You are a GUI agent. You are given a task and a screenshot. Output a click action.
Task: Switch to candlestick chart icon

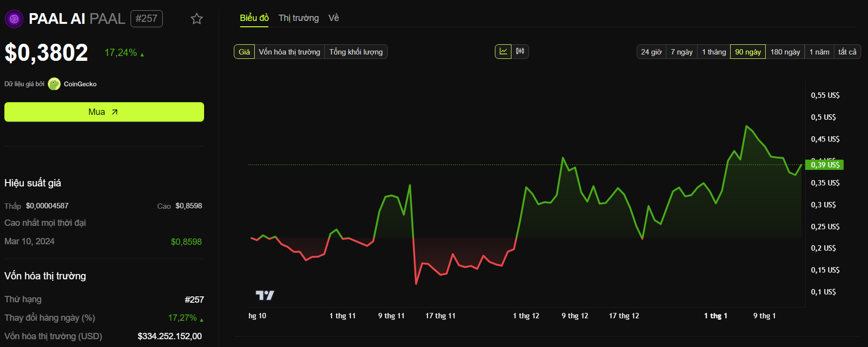(520, 52)
